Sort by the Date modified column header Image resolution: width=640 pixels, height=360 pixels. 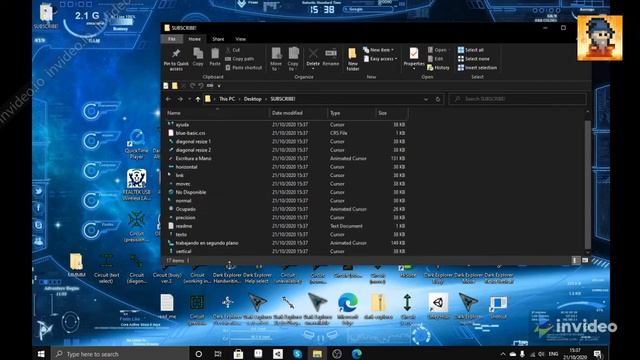[x=298, y=113]
